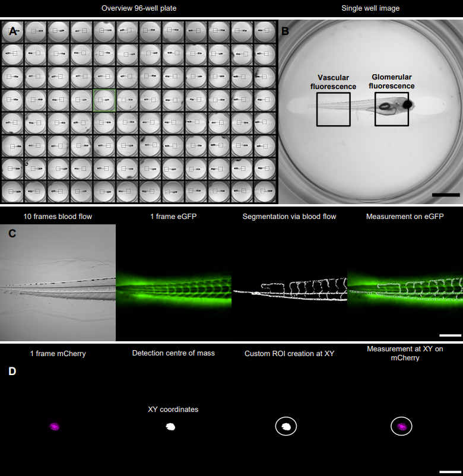Image resolution: width=463 pixels, height=476 pixels.
Task: Click the "Glomerular fluorescence" label
Action: (392, 81)
